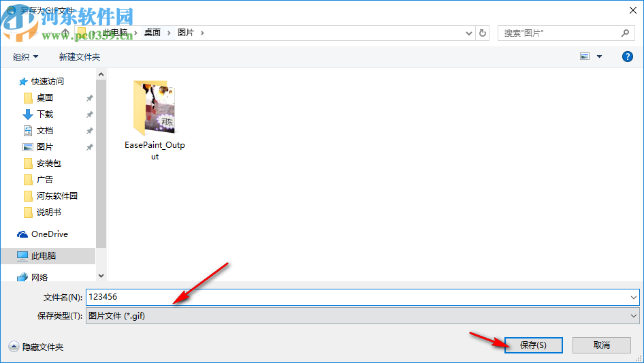This screenshot has width=644, height=363.
Task: Collapse folders with 隐藏文件夹
Action: coord(36,347)
